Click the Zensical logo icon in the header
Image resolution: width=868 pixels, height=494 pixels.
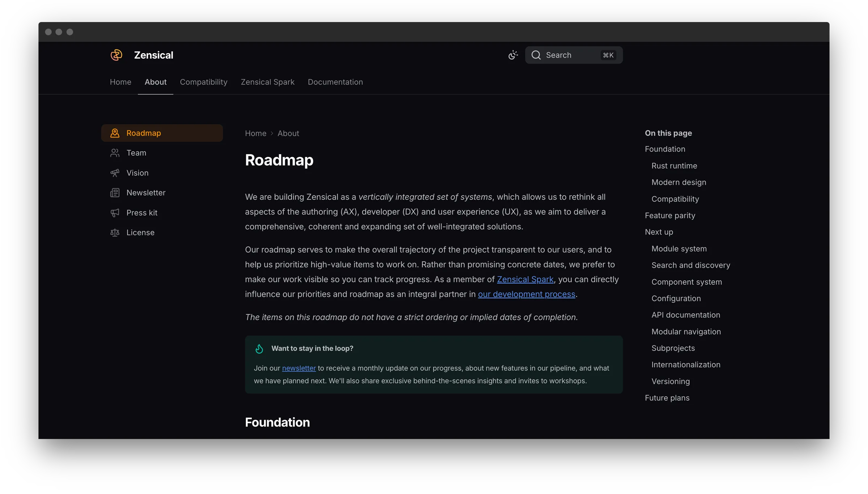point(116,55)
